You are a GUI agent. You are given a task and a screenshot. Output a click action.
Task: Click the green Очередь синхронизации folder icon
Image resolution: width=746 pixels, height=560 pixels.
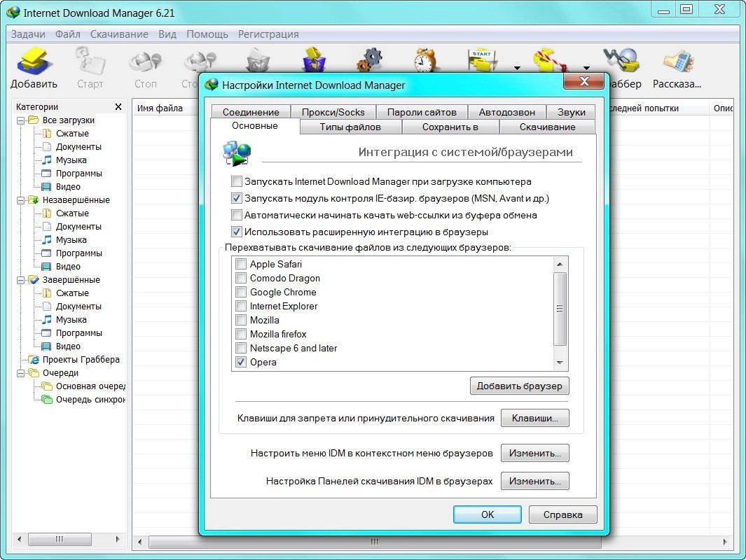[x=47, y=399]
